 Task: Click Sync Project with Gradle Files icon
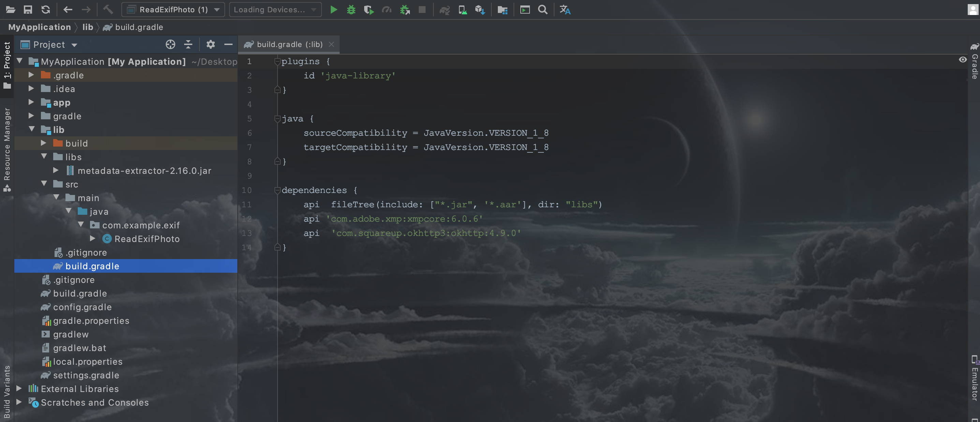click(444, 10)
